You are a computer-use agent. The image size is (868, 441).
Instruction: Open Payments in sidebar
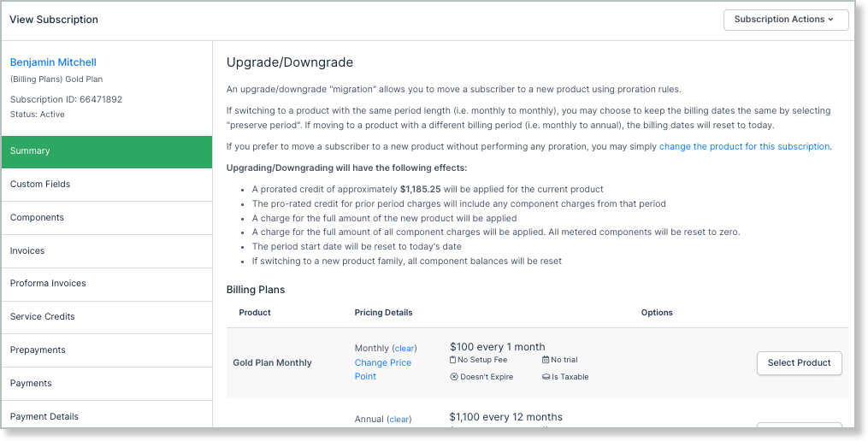(x=107, y=383)
